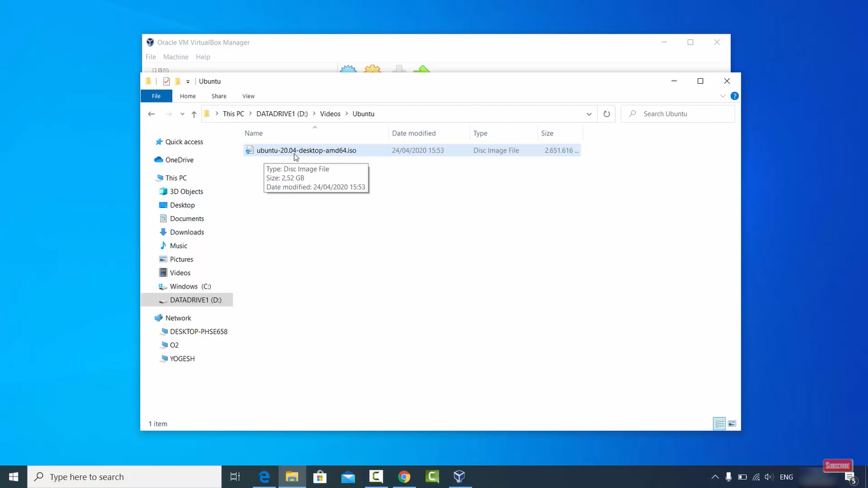Go up one folder level
Viewport: 868px width, 488px height.
coord(194,114)
